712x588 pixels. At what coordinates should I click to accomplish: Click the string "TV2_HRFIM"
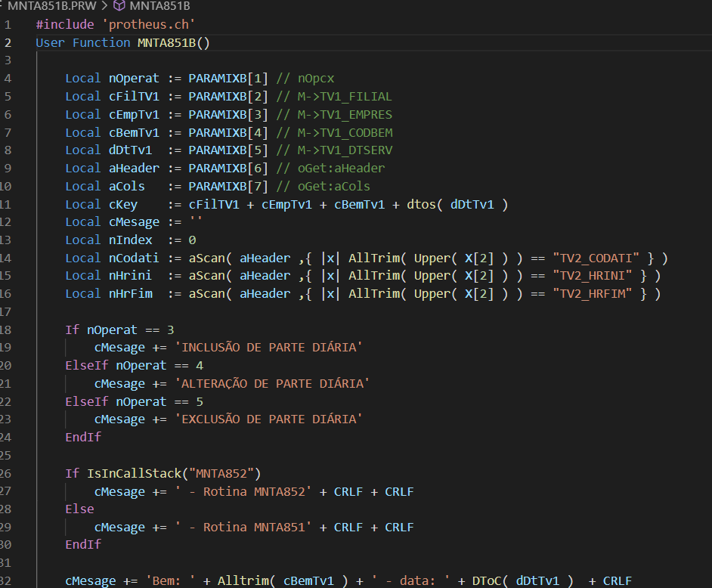click(x=592, y=294)
